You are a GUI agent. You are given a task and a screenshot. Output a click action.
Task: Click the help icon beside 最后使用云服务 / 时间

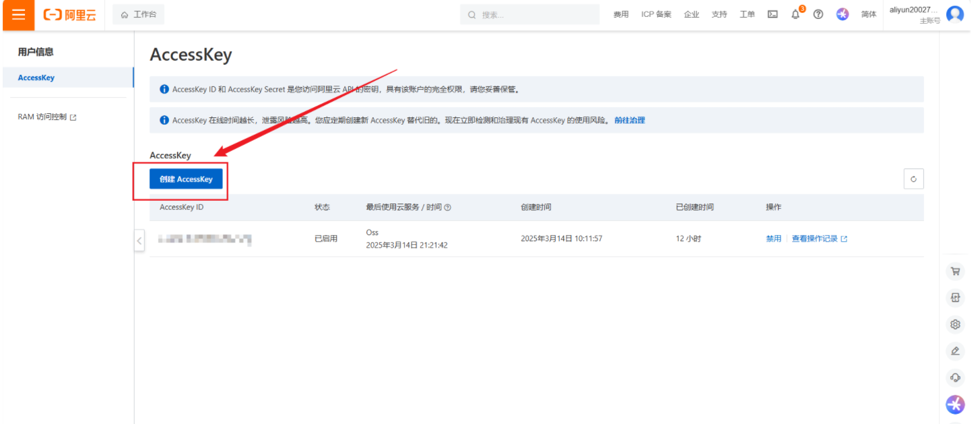click(448, 208)
